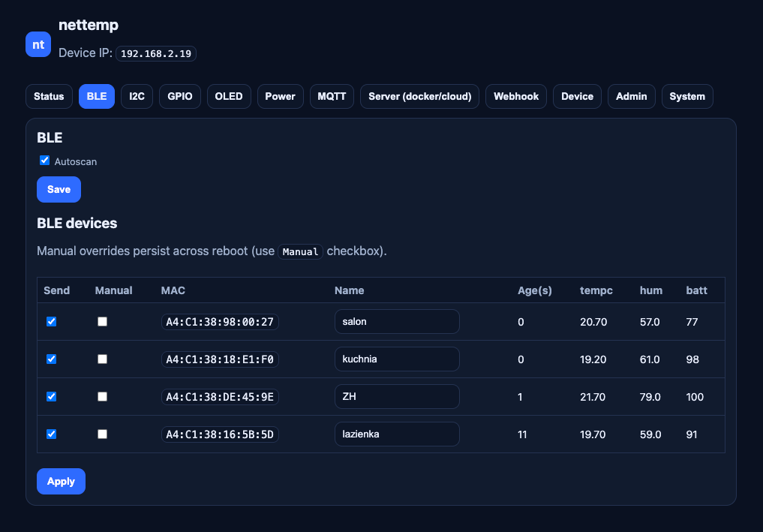The height and width of the screenshot is (532, 763).
Task: Open the OLED tab
Action: click(229, 97)
